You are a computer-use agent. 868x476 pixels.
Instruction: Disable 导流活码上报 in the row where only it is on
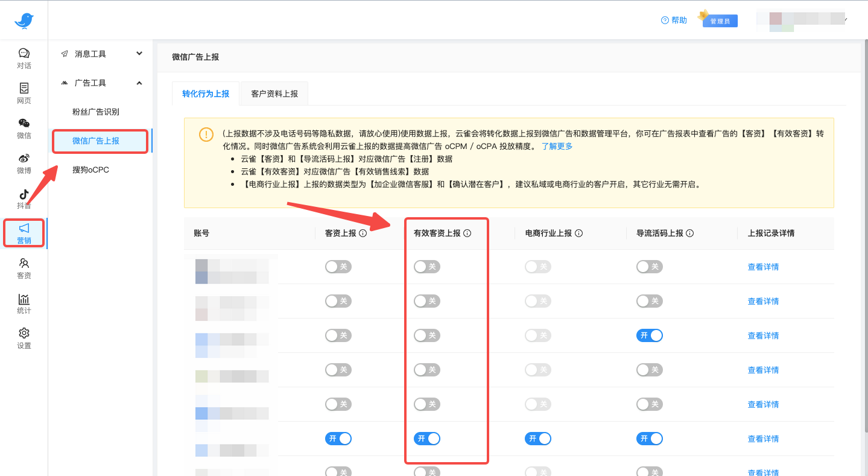pyautogui.click(x=650, y=335)
